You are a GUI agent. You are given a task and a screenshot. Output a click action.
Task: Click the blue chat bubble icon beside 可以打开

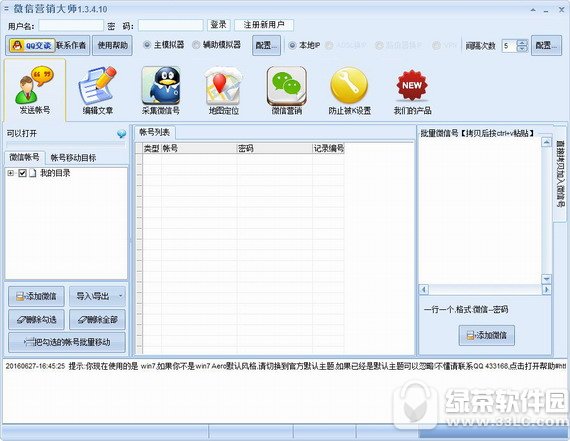122,134
